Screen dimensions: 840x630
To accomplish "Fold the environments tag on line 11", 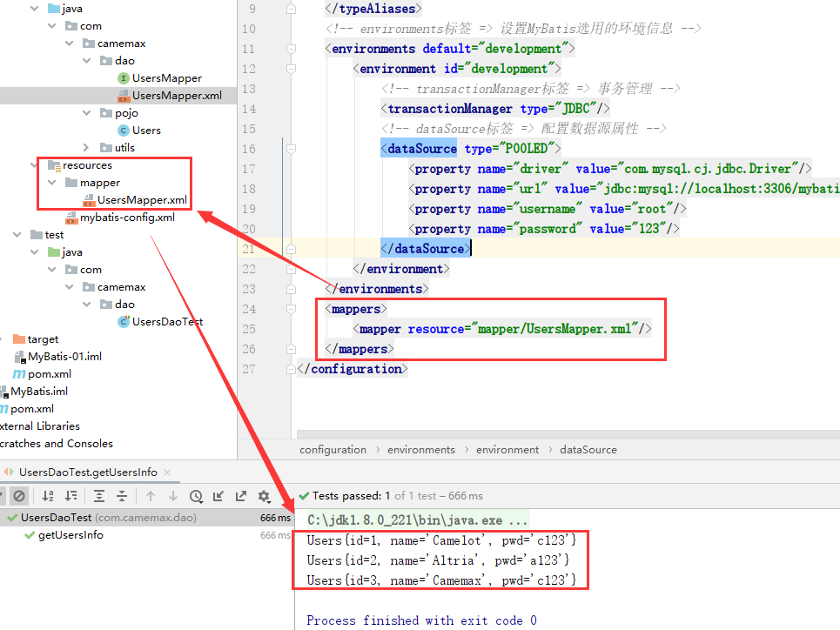I will click(x=291, y=49).
